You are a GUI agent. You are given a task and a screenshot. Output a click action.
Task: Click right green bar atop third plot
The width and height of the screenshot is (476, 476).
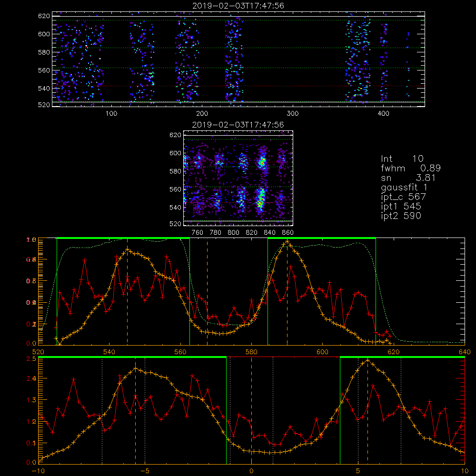pos(322,238)
